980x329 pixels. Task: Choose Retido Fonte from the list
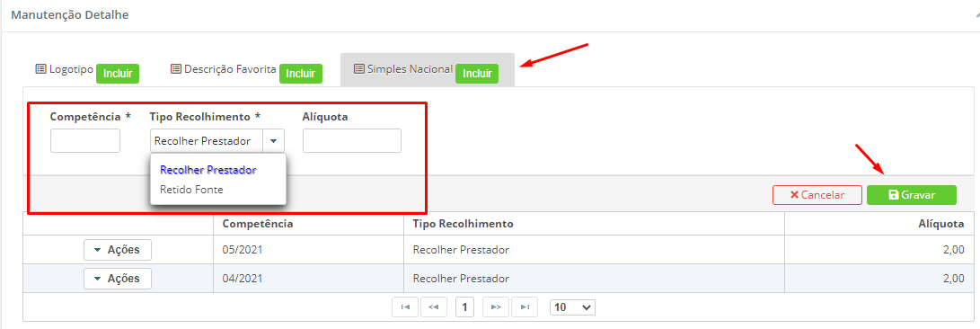pos(191,189)
